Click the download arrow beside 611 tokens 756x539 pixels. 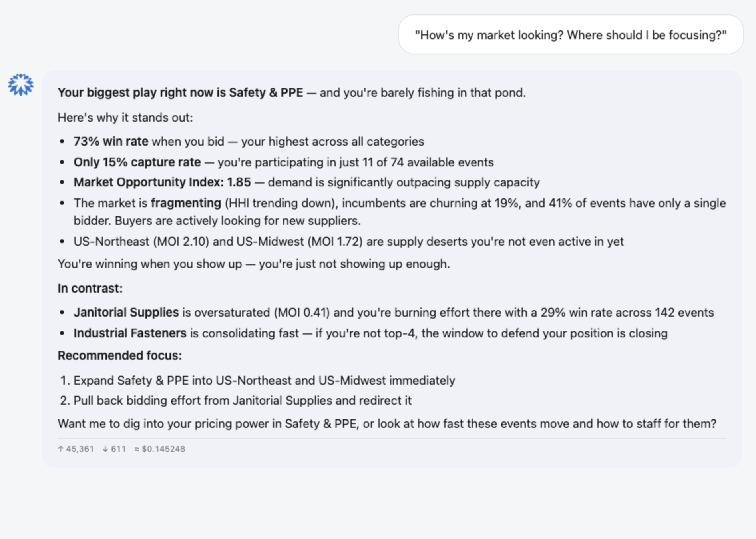pyautogui.click(x=105, y=449)
